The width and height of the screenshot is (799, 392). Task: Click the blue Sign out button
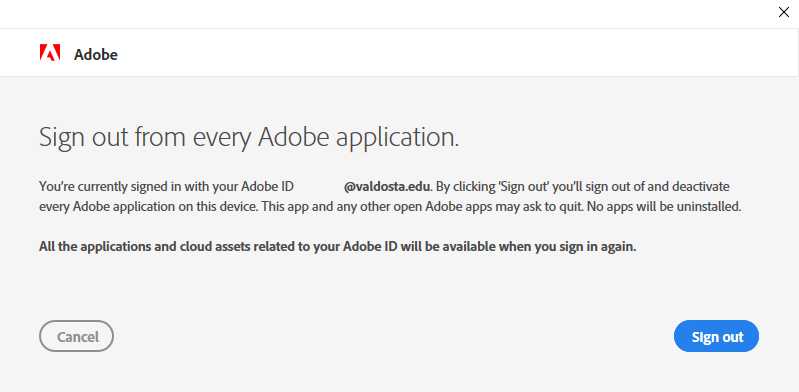(x=716, y=336)
